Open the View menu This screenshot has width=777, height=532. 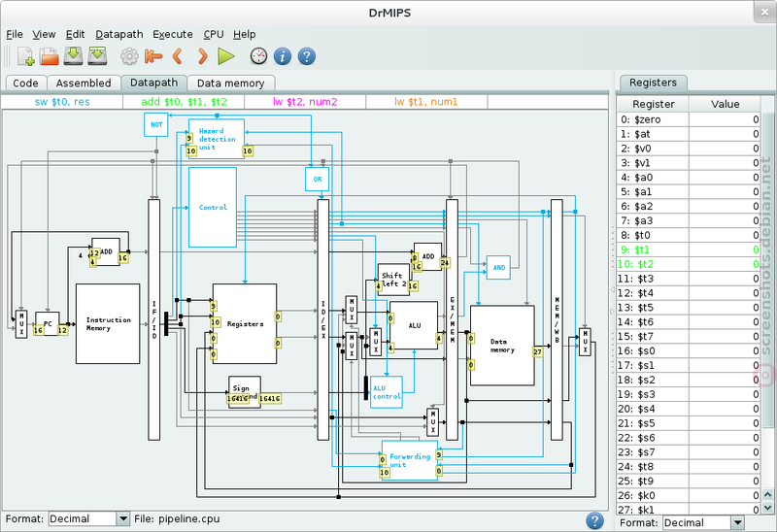(x=44, y=34)
